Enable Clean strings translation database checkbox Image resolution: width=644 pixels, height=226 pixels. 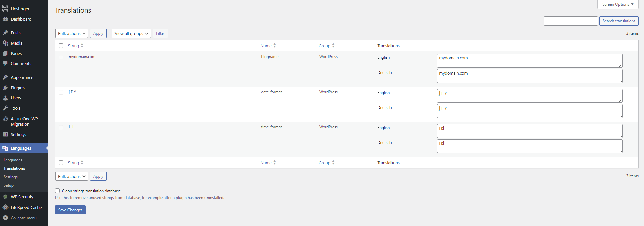pyautogui.click(x=57, y=191)
